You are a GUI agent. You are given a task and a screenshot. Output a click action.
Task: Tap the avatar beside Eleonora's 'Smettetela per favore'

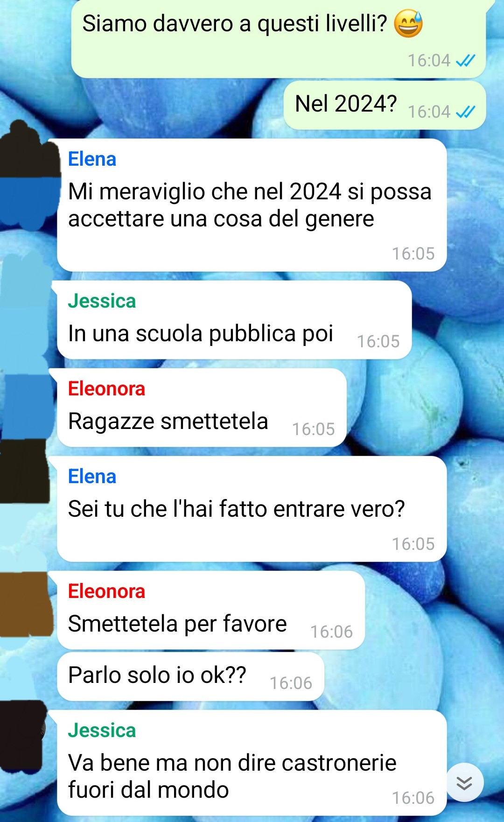pos(26,604)
